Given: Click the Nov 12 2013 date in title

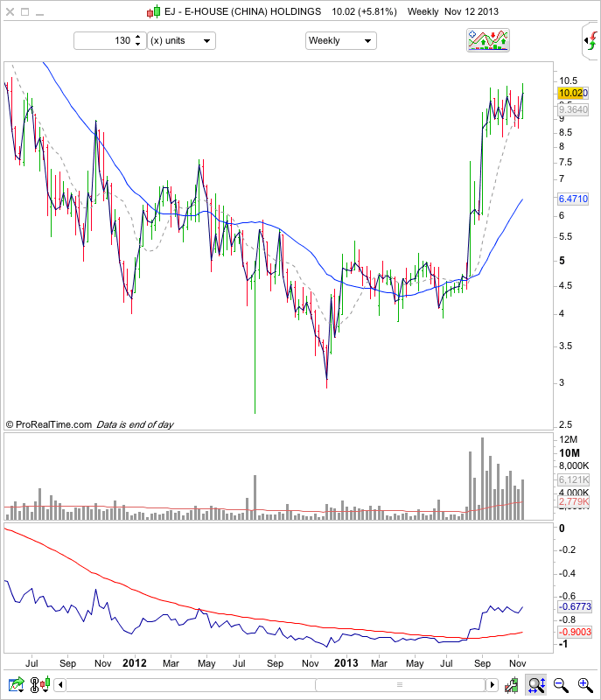Looking at the screenshot, I should point(472,11).
